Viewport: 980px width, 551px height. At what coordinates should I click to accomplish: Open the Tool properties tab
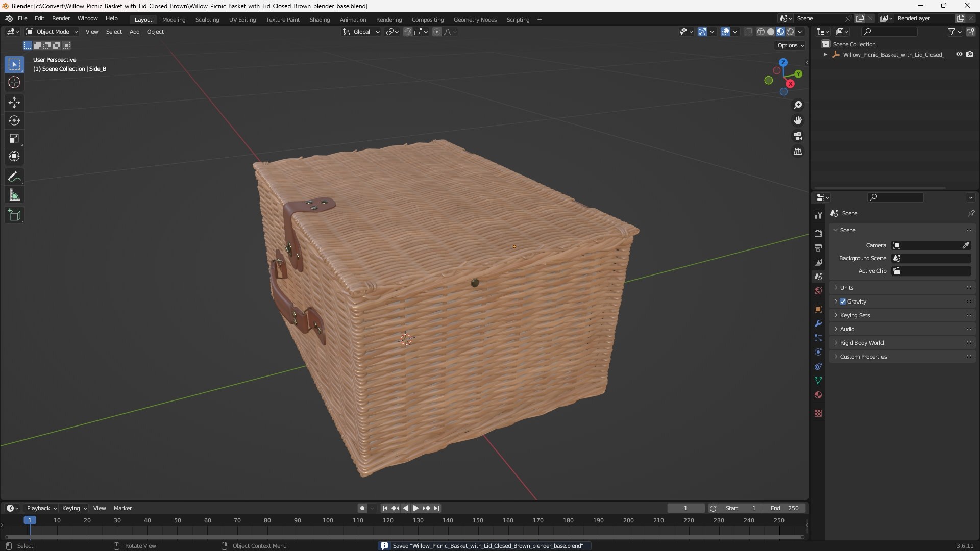[x=818, y=215]
